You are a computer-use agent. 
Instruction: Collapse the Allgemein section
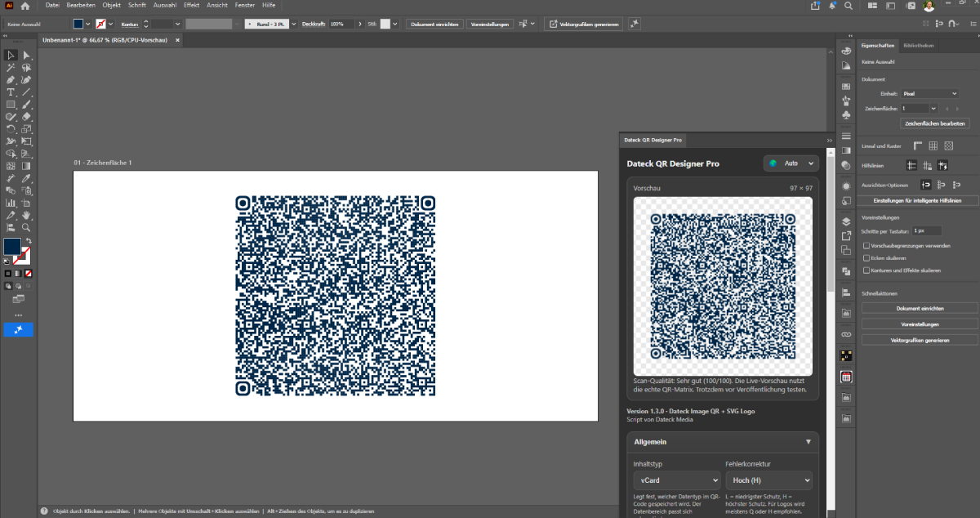(808, 442)
